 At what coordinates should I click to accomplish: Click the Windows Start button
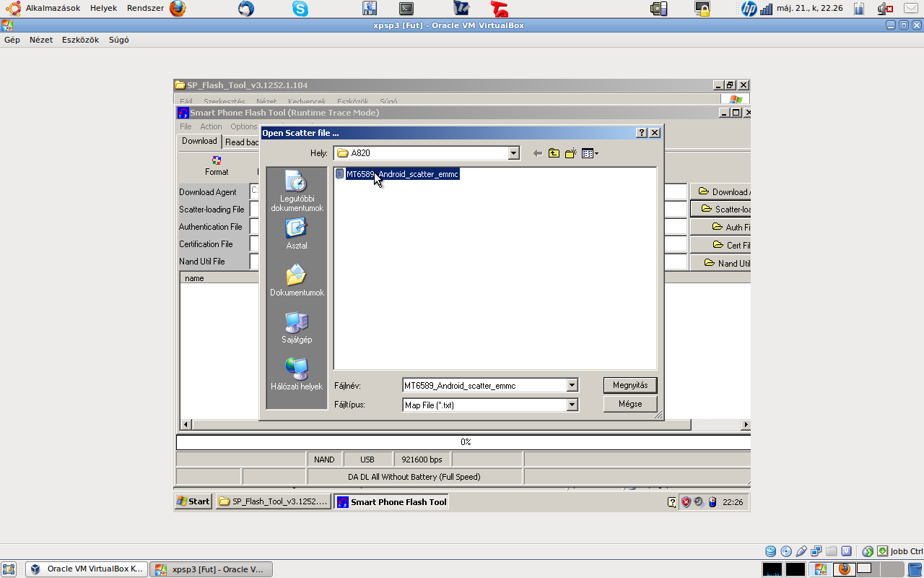click(x=193, y=501)
